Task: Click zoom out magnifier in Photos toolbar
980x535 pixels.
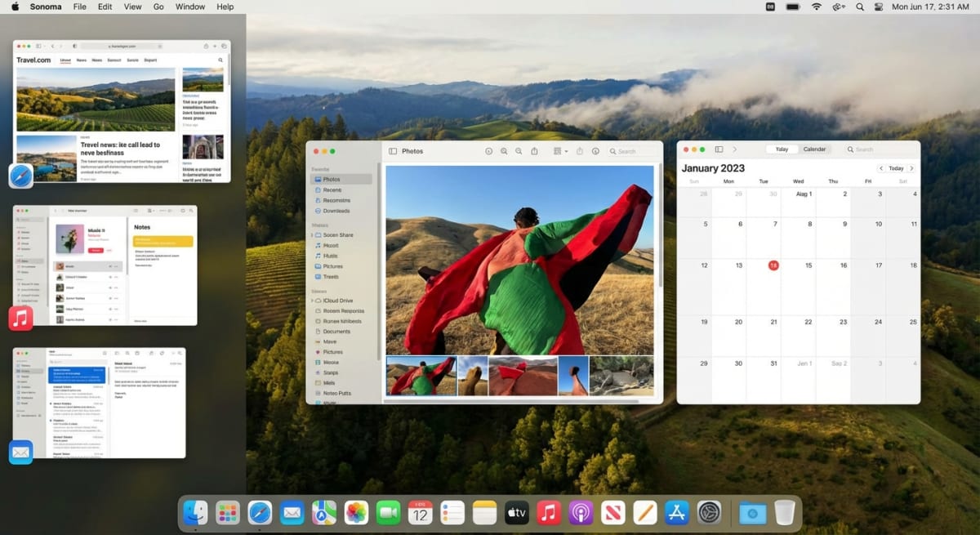Action: pyautogui.click(x=519, y=151)
